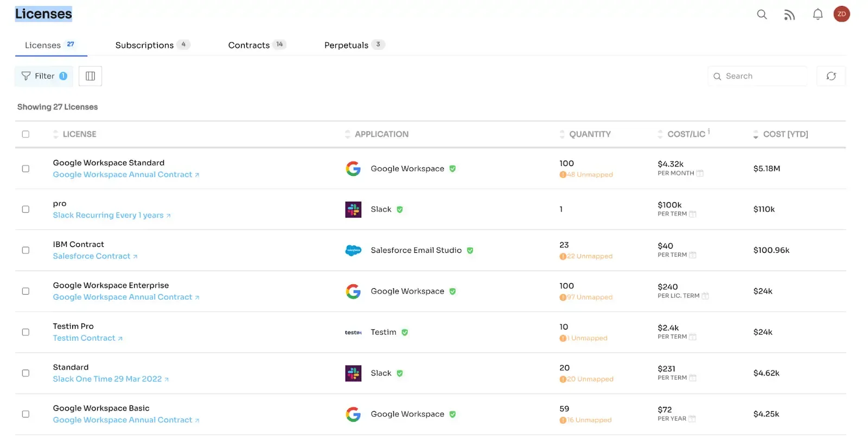Click the Showing 27 Licenses text
Viewport: 868px width, 439px height.
point(58,107)
